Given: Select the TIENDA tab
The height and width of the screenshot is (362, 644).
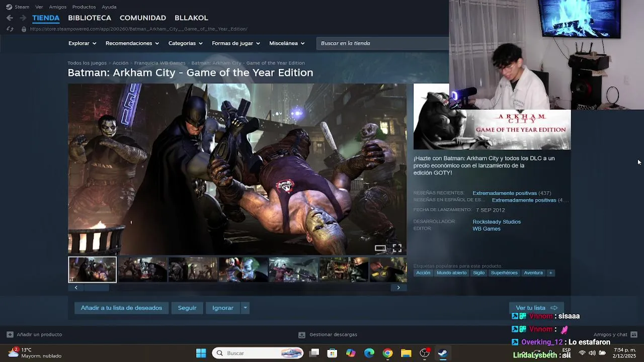Looking at the screenshot, I should (x=46, y=18).
